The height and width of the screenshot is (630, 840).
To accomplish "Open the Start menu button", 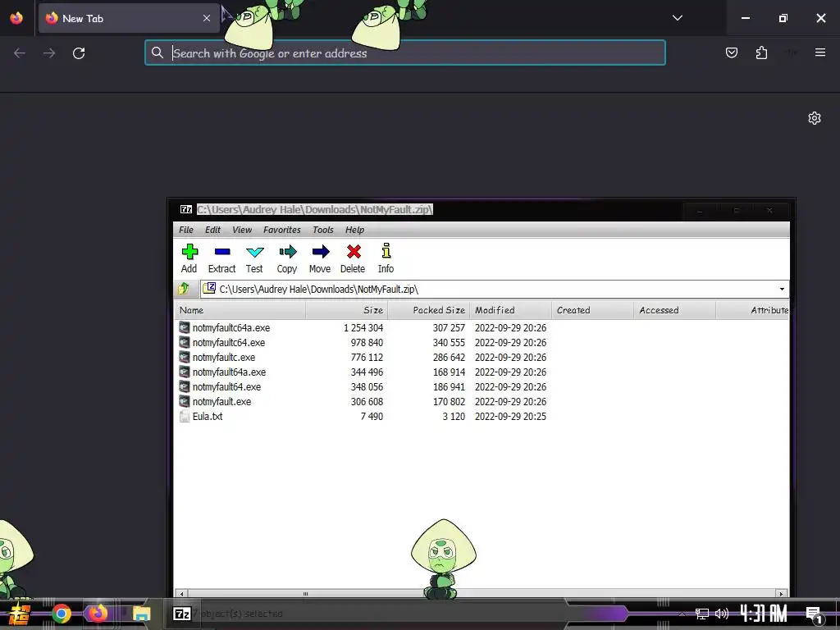I will point(20,614).
